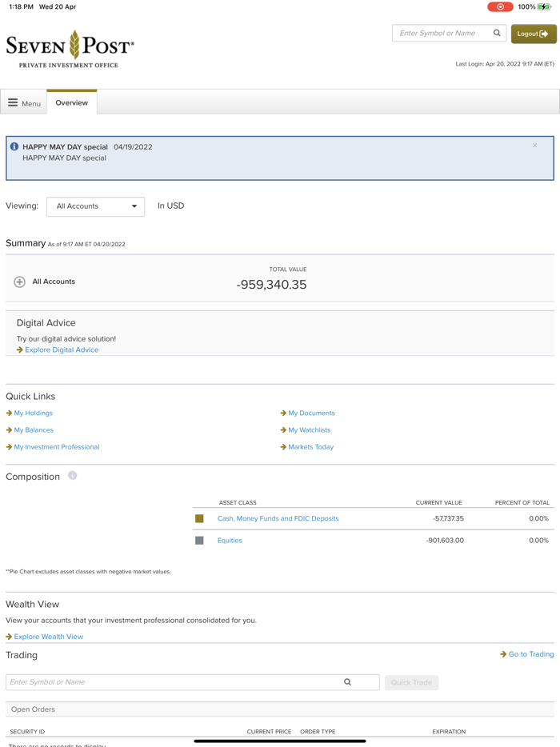Go to Trading via the link
The width and height of the screenshot is (560, 747).
click(530, 653)
